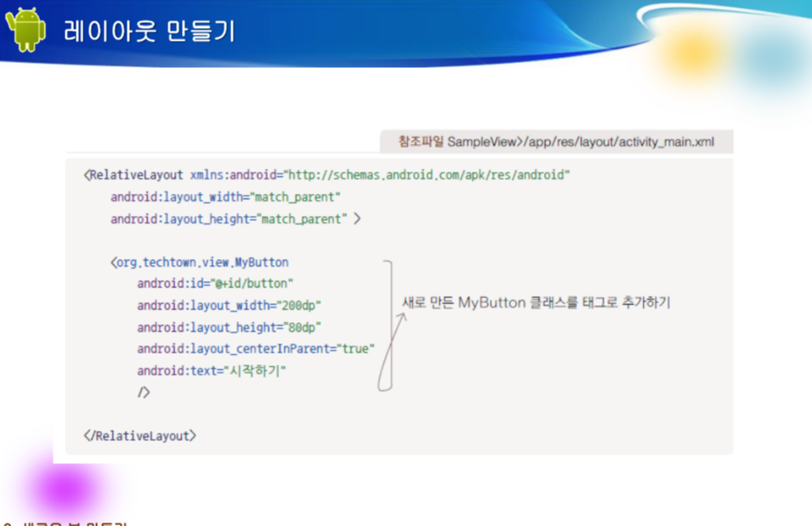The width and height of the screenshot is (812, 526).
Task: Click the android:layout_width="200dp" line
Action: pos(229,305)
